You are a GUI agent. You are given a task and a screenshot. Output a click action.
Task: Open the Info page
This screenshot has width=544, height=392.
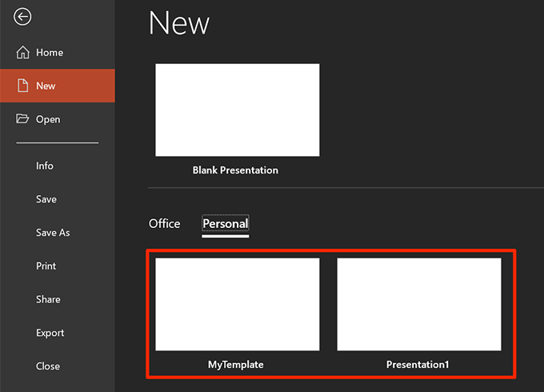(x=45, y=166)
